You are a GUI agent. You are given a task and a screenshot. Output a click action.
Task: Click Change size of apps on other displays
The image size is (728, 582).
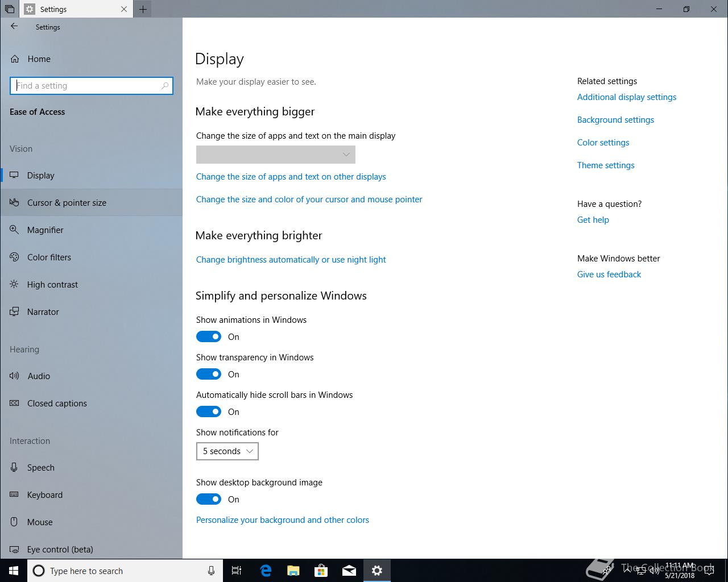(x=291, y=177)
